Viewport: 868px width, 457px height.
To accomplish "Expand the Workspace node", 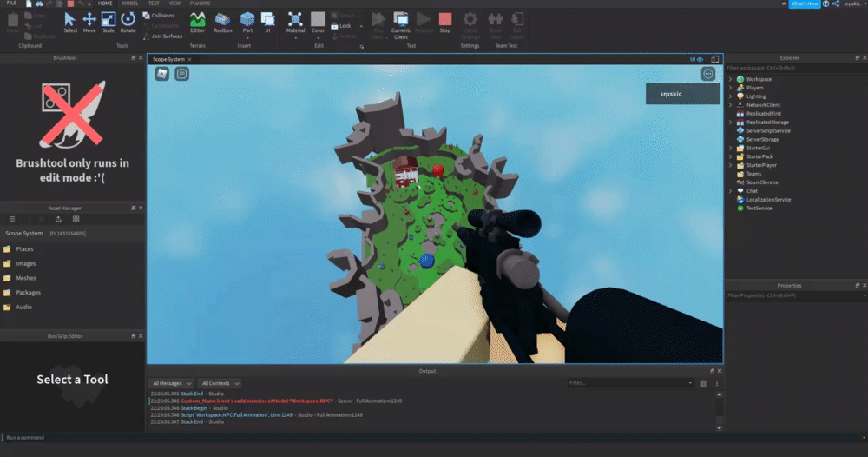I will (x=730, y=79).
